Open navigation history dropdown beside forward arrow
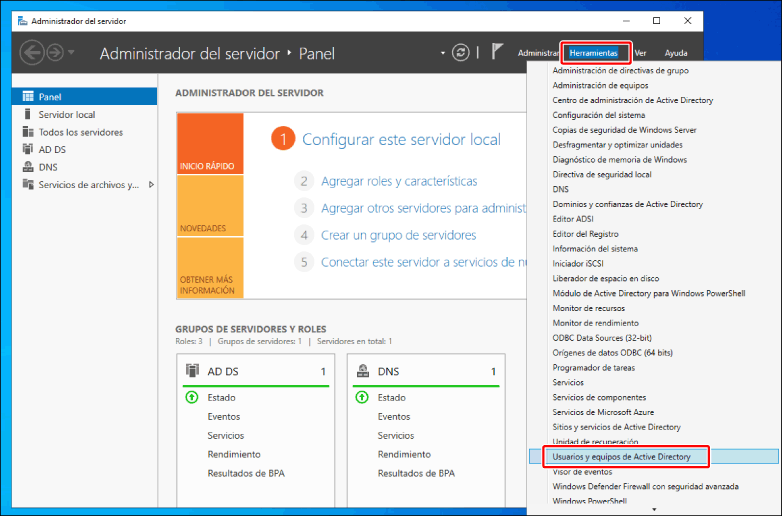Viewport: 782px width, 516px height. coord(71,52)
